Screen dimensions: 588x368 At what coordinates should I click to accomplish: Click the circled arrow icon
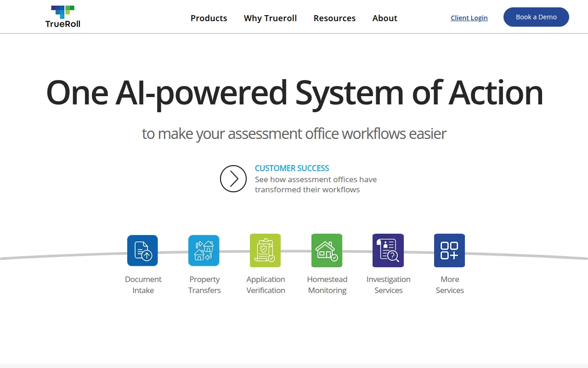[233, 178]
